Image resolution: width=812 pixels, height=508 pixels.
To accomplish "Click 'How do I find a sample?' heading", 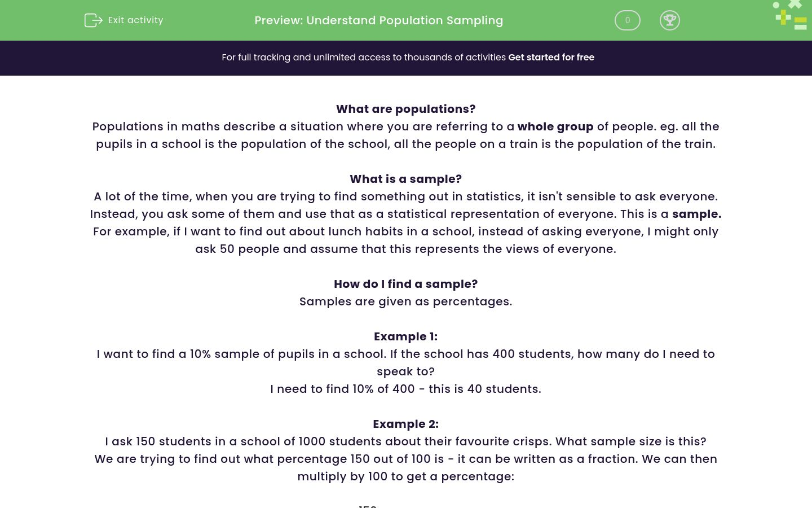I will [x=405, y=284].
